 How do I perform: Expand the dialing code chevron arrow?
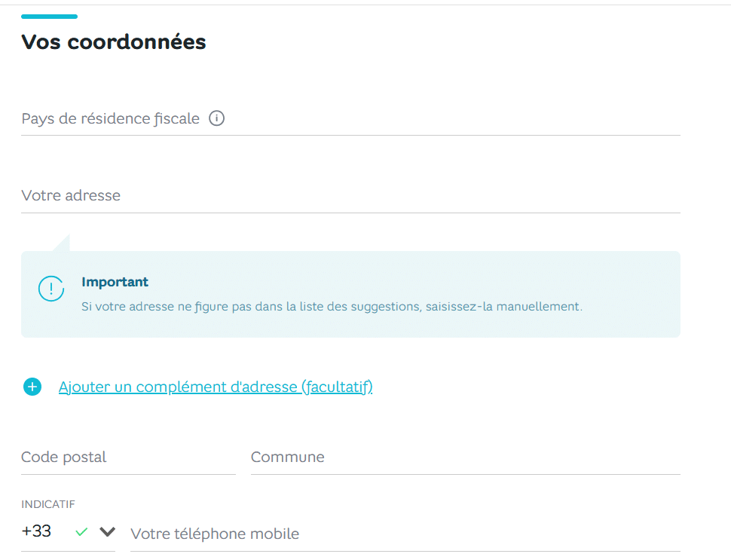107,532
